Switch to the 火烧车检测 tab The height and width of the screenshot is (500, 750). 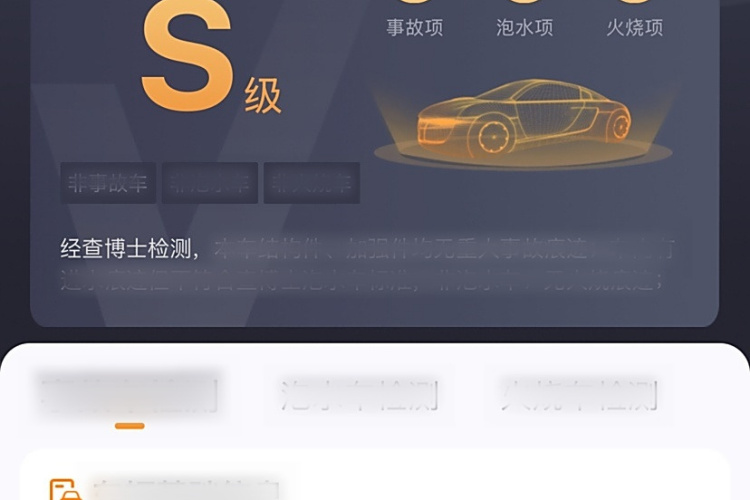pyautogui.click(x=580, y=395)
